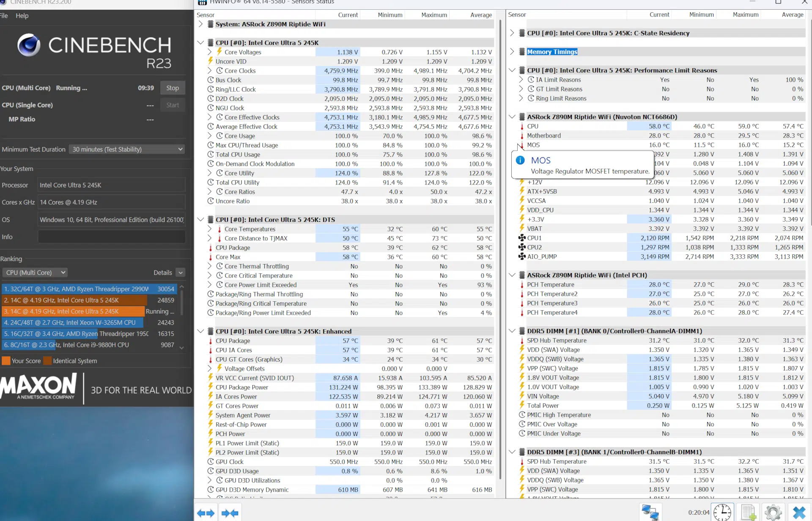This screenshot has width=812, height=521.
Task: Expand the System: ASRock Z890M Riptide WiFi node
Action: pos(200,24)
